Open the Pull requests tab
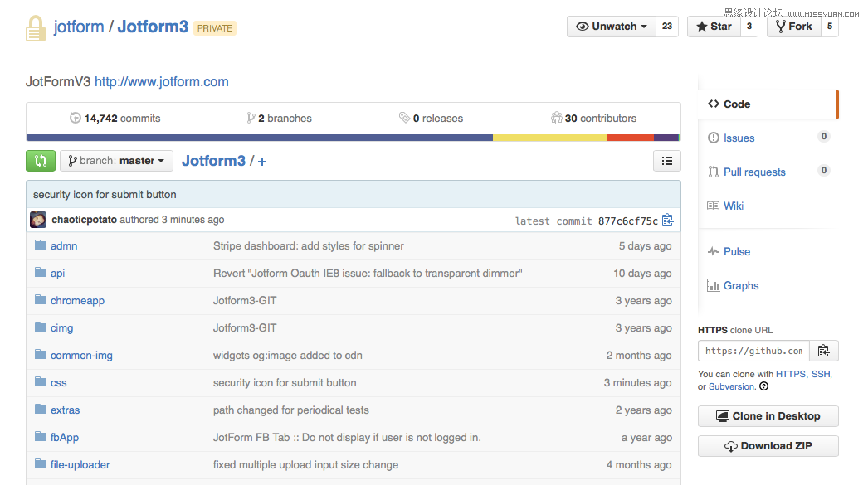The width and height of the screenshot is (868, 485). (x=754, y=172)
